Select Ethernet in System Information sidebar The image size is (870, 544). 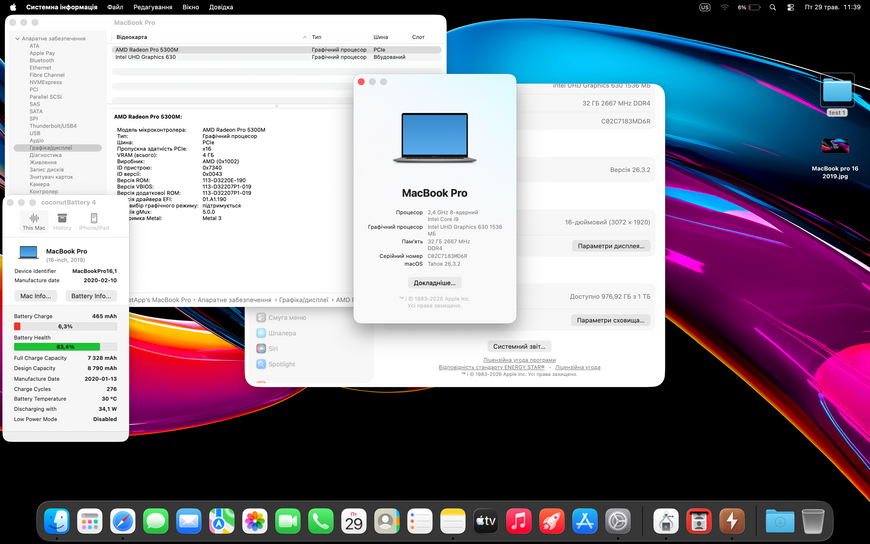(40, 68)
